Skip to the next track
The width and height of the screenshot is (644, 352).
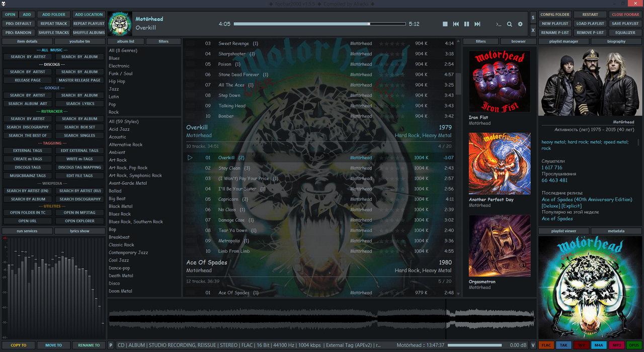pos(477,24)
